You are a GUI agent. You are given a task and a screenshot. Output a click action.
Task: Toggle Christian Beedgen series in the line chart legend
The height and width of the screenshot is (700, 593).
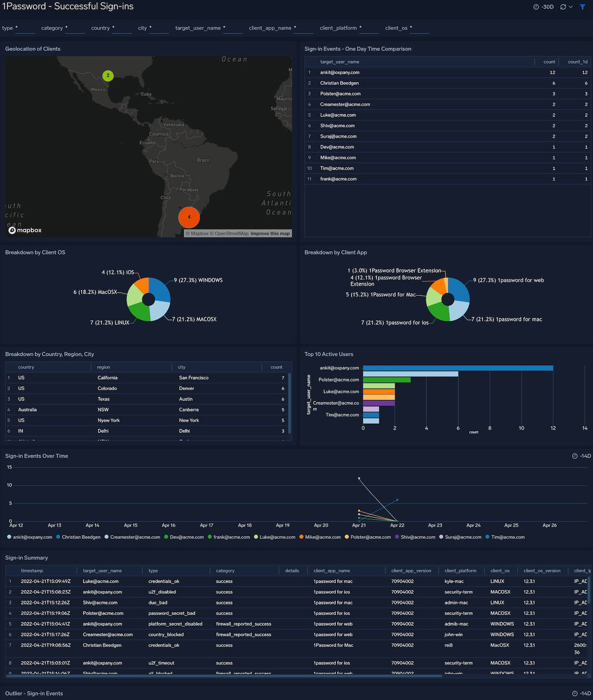78,537
